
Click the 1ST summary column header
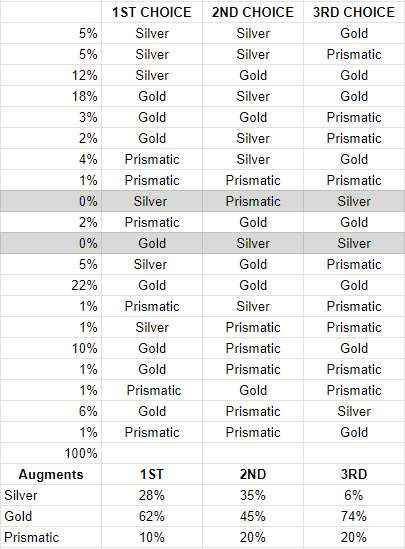(x=152, y=474)
